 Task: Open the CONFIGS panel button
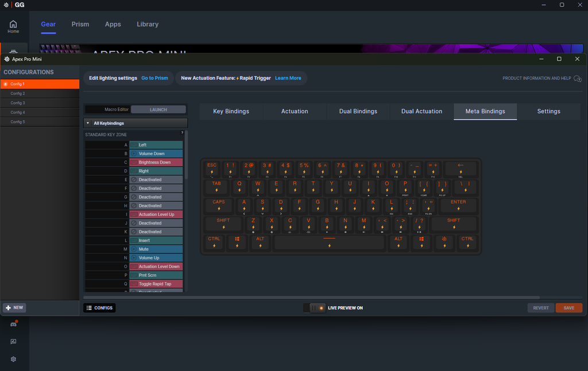pos(99,308)
